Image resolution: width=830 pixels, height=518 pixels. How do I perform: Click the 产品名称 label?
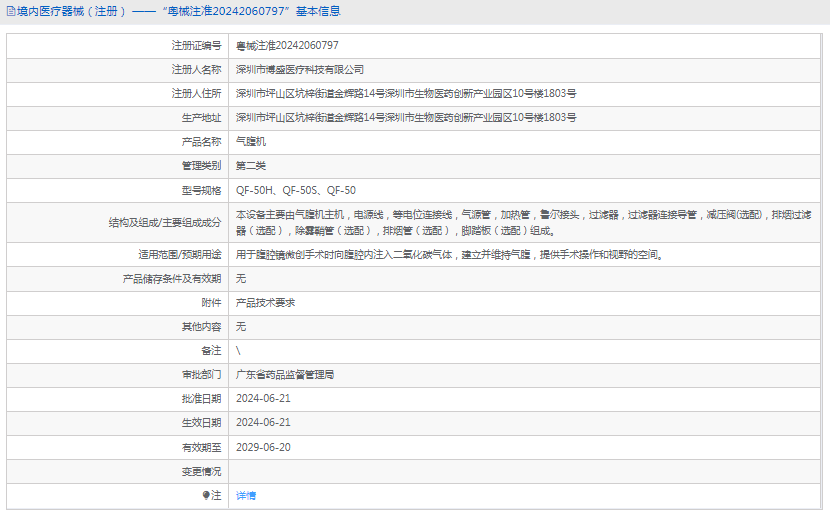point(201,142)
